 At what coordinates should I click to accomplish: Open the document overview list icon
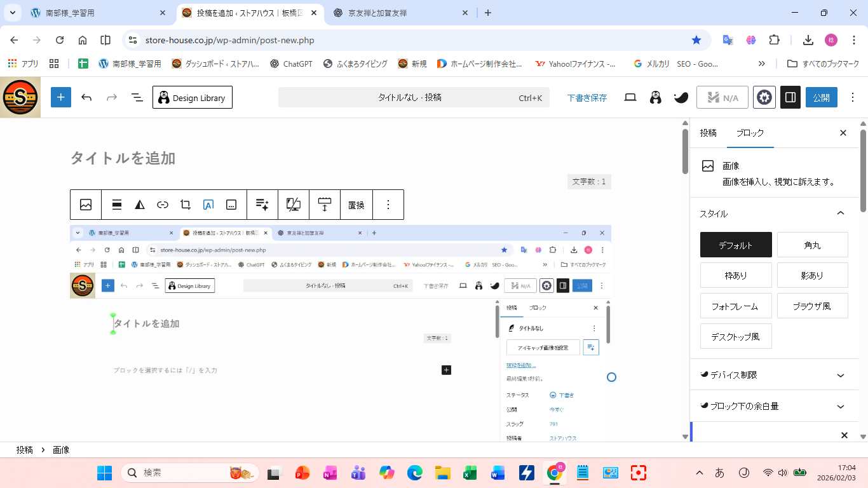click(137, 98)
